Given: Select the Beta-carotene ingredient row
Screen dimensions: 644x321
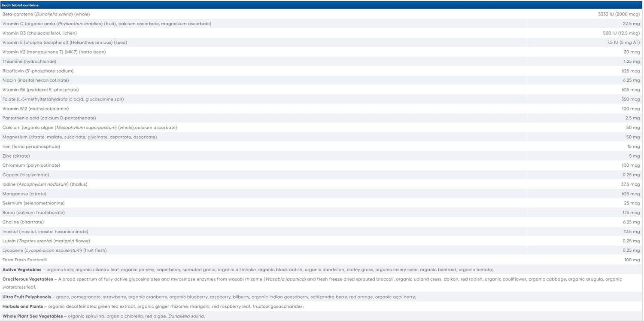Looking at the screenshot, I should pyautogui.click(x=46, y=14).
